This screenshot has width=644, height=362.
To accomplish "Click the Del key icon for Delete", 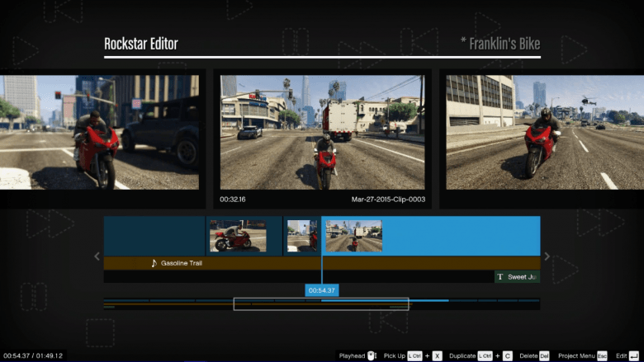I will click(x=544, y=355).
